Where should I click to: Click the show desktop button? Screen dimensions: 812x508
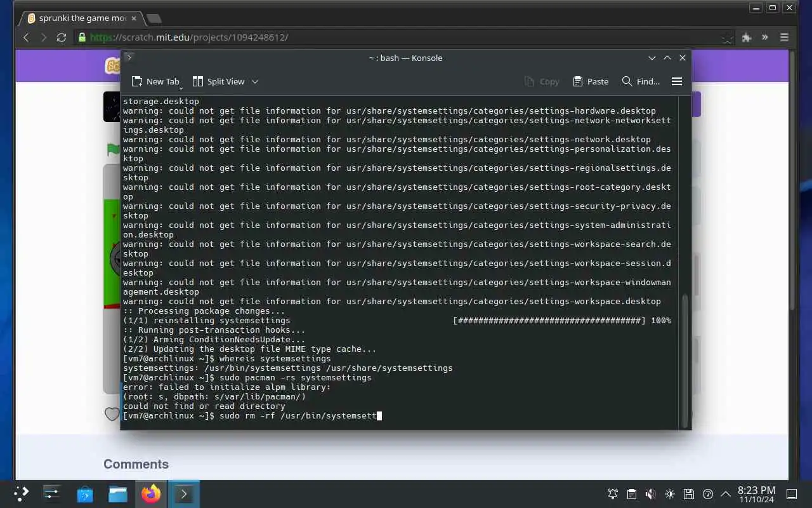[792, 494]
